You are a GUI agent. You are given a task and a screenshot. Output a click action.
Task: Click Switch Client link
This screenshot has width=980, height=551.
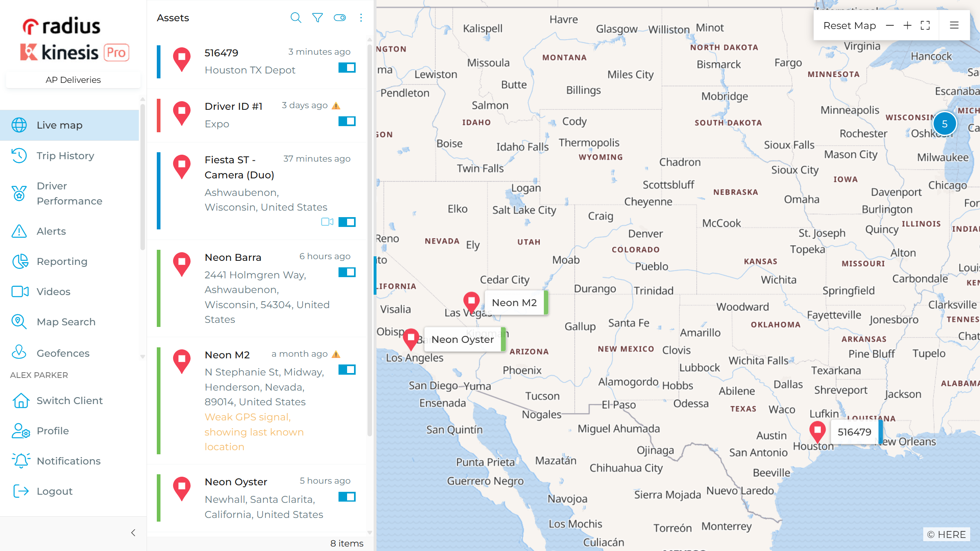click(x=69, y=400)
